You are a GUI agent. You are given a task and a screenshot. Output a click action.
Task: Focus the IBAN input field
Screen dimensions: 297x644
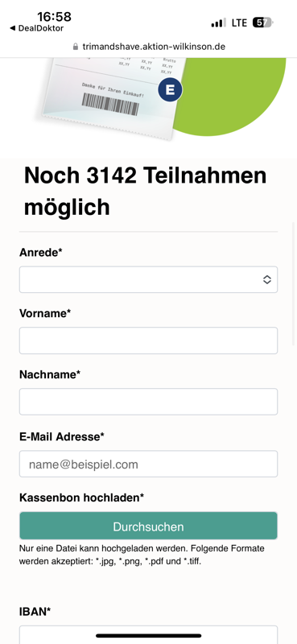click(x=148, y=634)
